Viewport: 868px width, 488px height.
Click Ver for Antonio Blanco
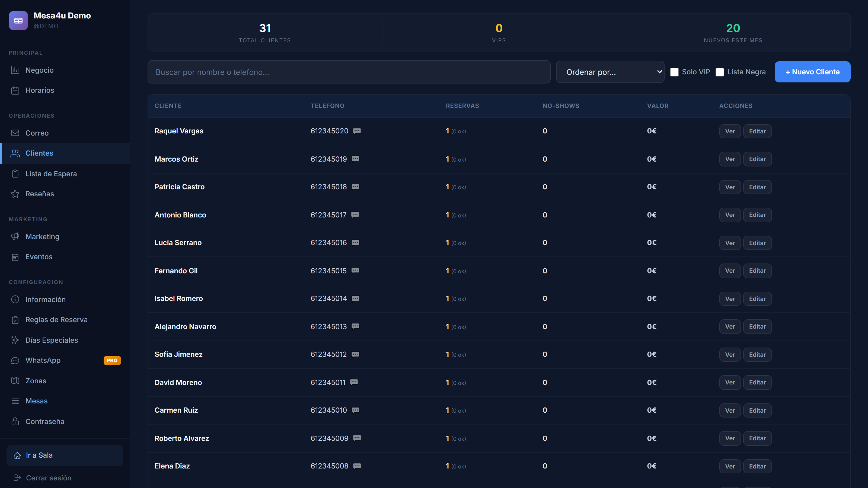click(x=730, y=215)
